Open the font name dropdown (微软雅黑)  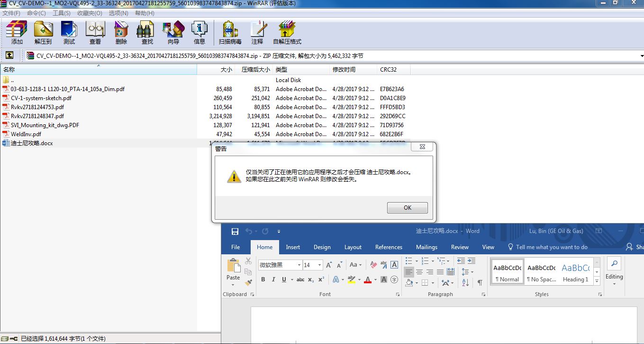(x=299, y=265)
